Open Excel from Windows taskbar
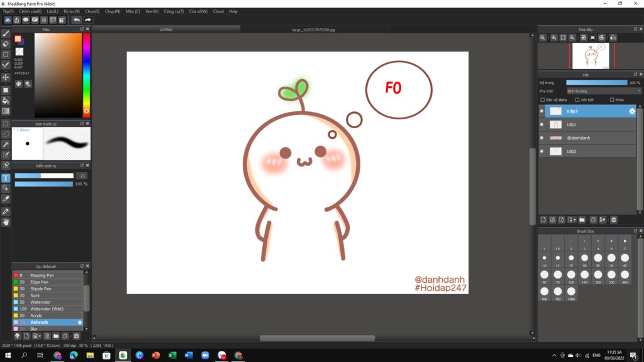 click(x=172, y=355)
